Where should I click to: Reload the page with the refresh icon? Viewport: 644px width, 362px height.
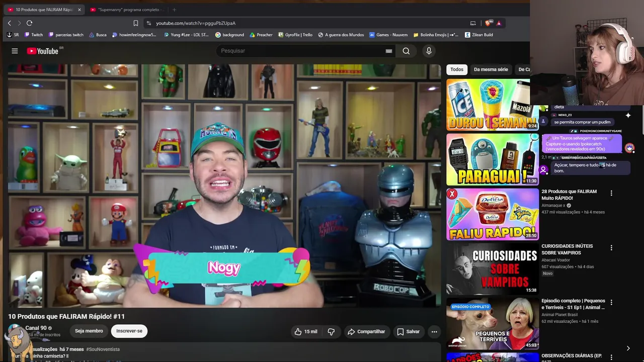tap(29, 23)
